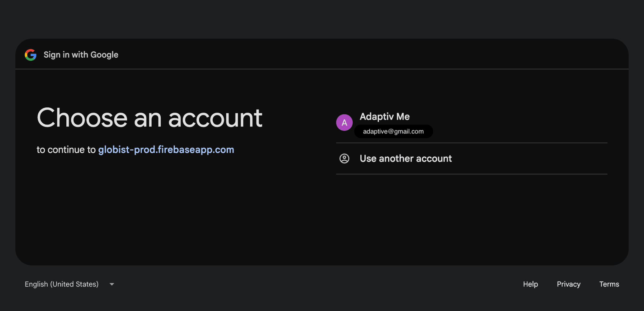Open the globist-prod.firebaseapp.com link
Image resolution: width=644 pixels, height=311 pixels.
pos(166,150)
